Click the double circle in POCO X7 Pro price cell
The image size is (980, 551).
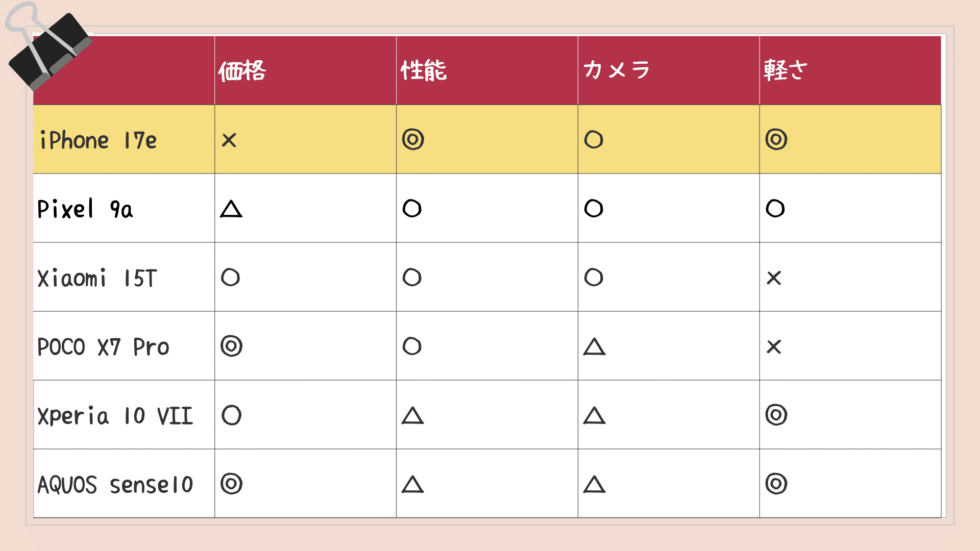[x=231, y=346]
